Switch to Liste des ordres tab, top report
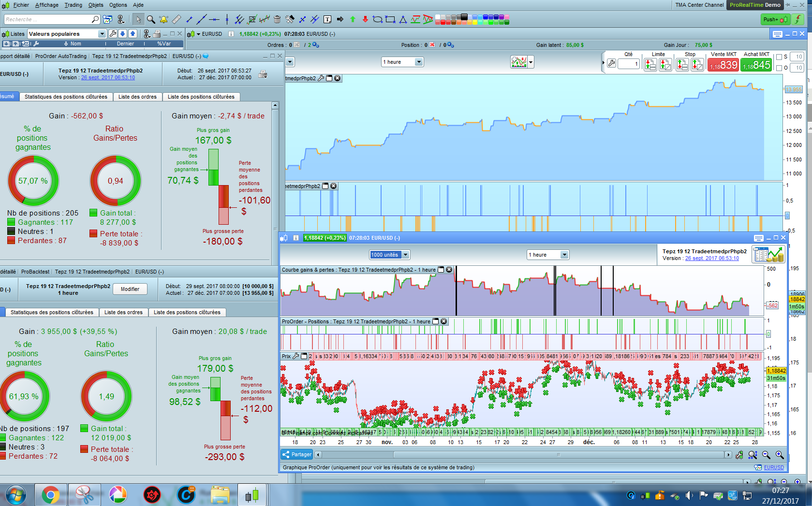812x506 pixels. (x=137, y=97)
